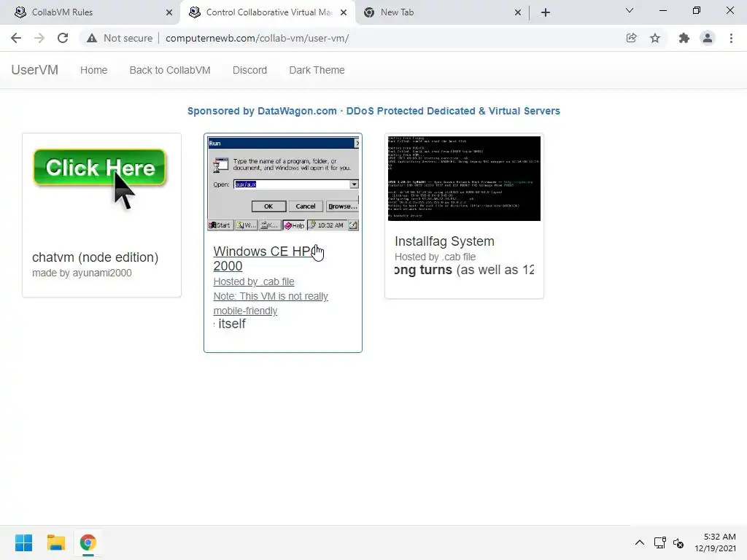Image resolution: width=747 pixels, height=560 pixels.
Task: Launch File Explorer from the taskbar
Action: pos(55,542)
